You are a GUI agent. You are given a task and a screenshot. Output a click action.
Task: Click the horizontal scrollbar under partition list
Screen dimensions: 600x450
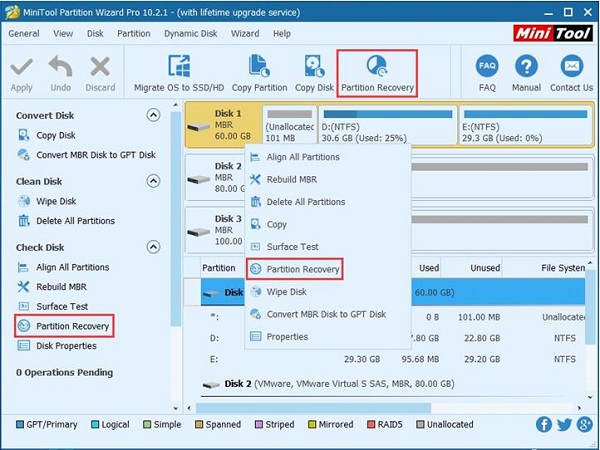313,408
